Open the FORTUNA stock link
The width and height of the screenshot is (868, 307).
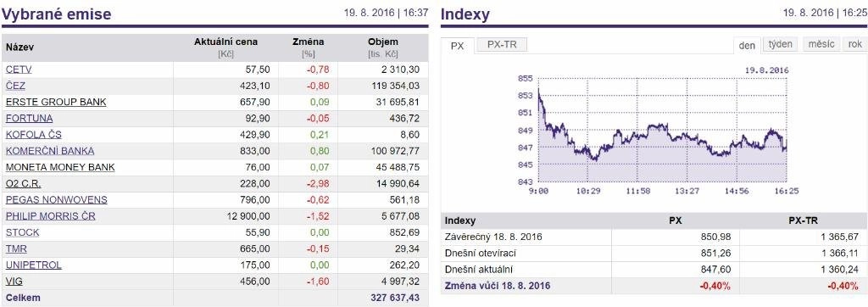pos(30,118)
